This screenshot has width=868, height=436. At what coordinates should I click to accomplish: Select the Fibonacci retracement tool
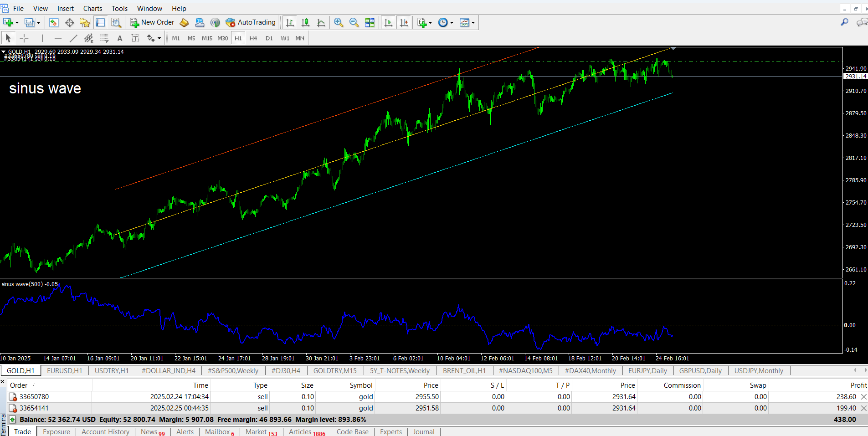(x=104, y=38)
